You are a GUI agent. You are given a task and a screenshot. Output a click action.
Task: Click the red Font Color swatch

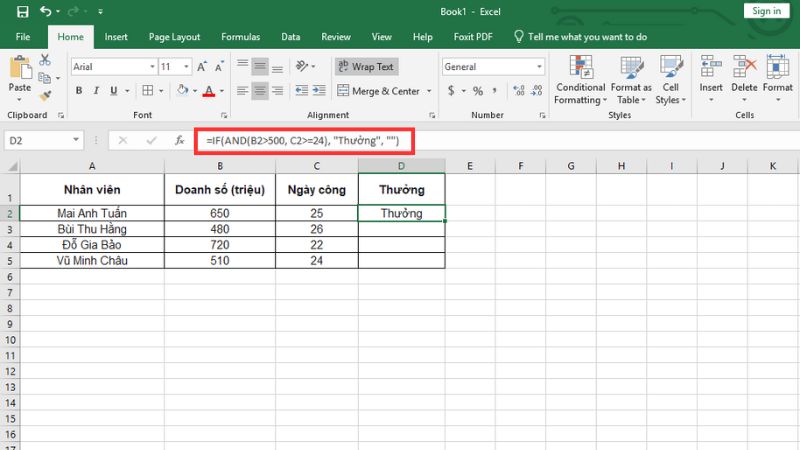(208, 91)
